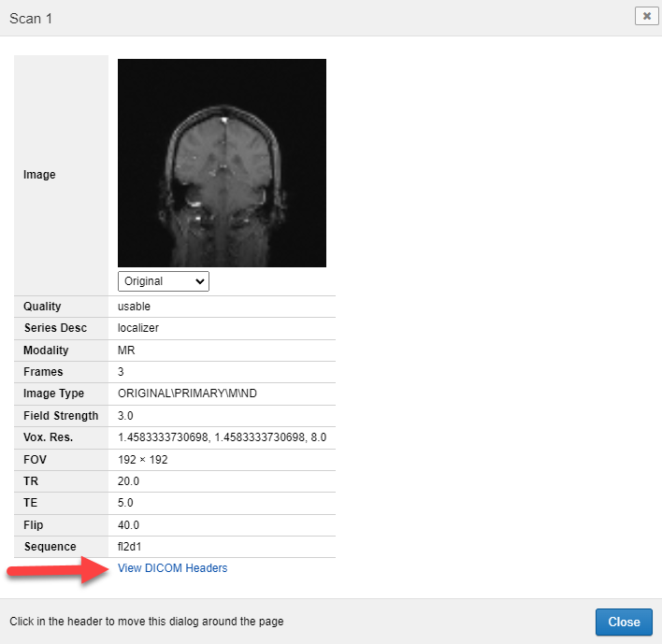Viewport: 662px width, 644px height.
Task: Select the Series Desc value localizer
Action: click(138, 328)
